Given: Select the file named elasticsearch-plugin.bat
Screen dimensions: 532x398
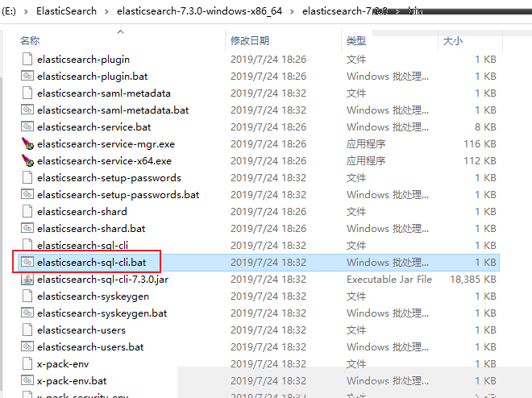Looking at the screenshot, I should point(92,77).
